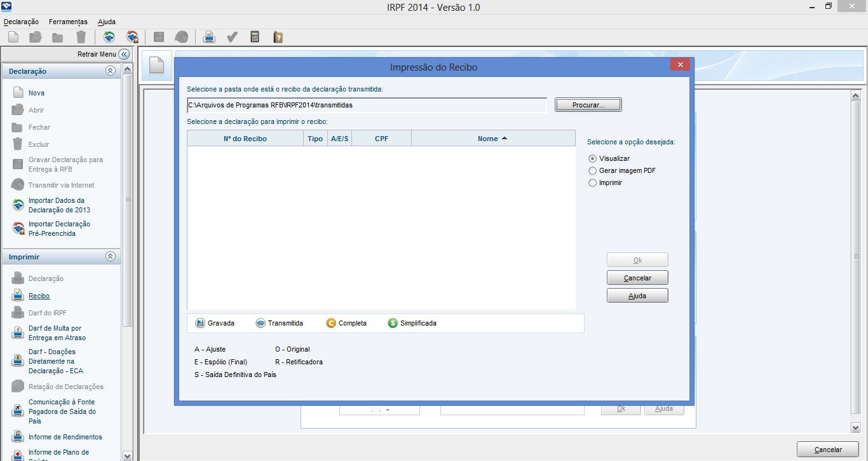The height and width of the screenshot is (461, 868).
Task: Click the sidebar scrollbar up arrow
Action: click(127, 69)
